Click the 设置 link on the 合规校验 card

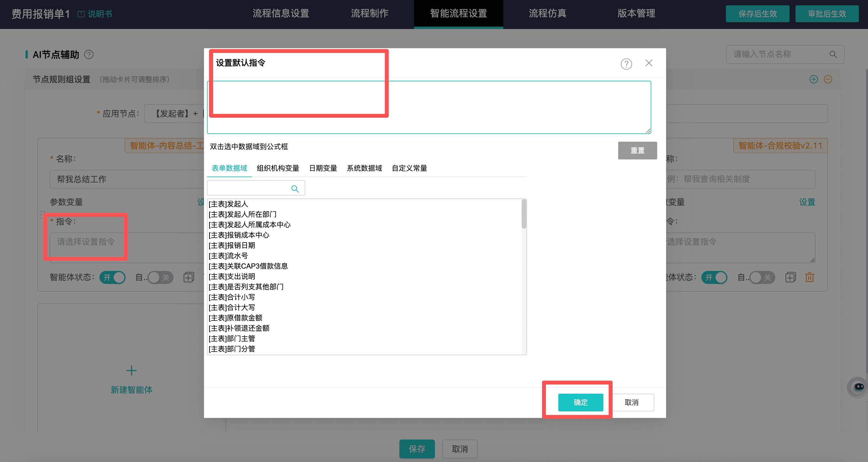point(807,202)
